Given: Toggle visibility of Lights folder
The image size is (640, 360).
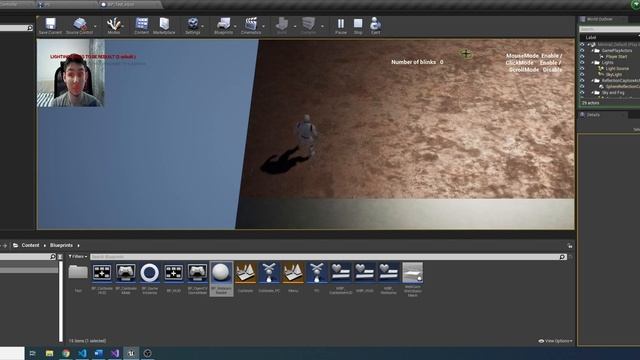Looking at the screenshot, I should click(582, 62).
